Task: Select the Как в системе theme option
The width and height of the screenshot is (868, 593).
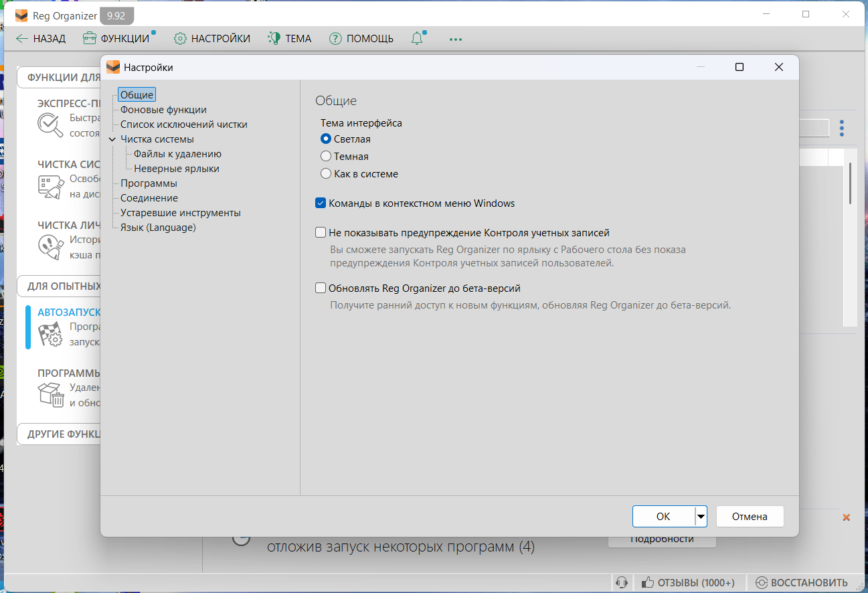Action: pos(326,174)
